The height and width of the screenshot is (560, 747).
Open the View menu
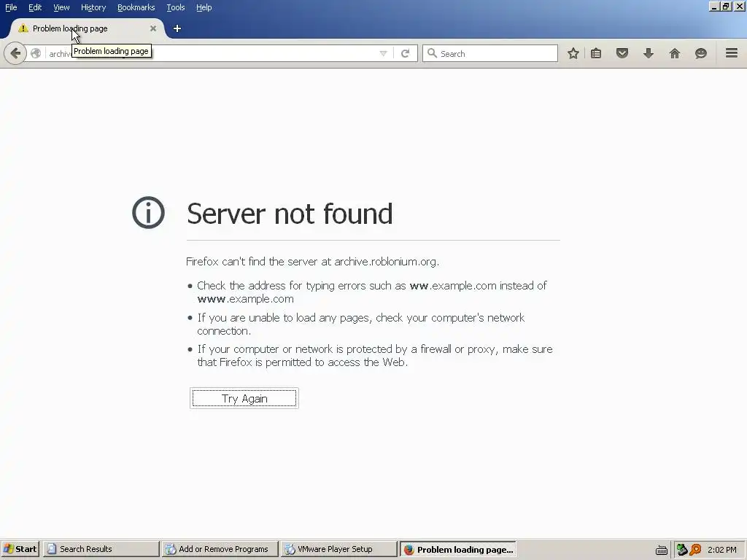point(61,7)
